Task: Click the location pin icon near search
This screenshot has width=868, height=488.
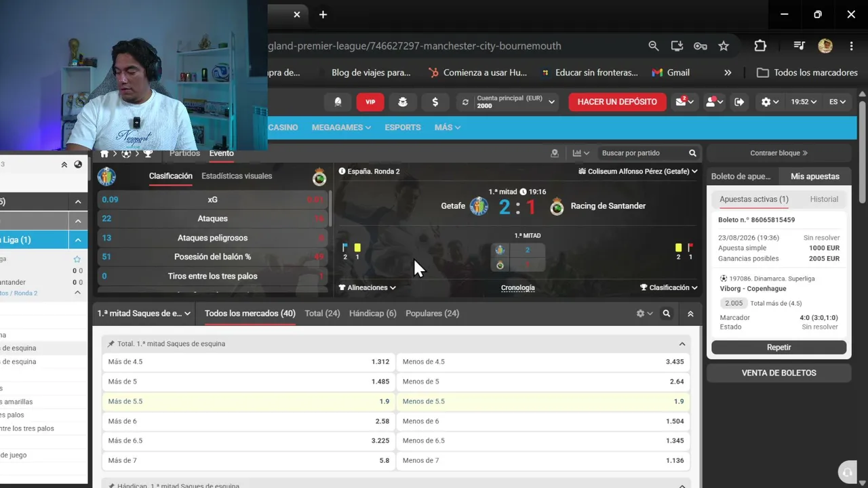Action: pyautogui.click(x=555, y=153)
